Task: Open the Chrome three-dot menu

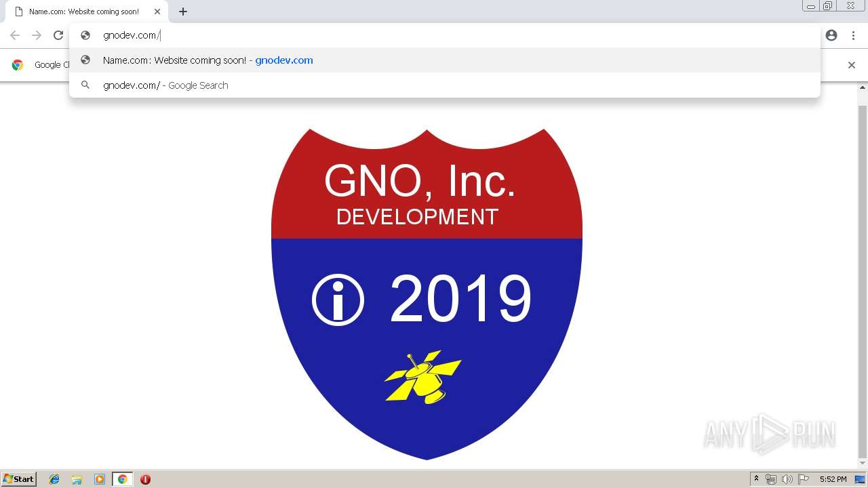Action: click(853, 35)
